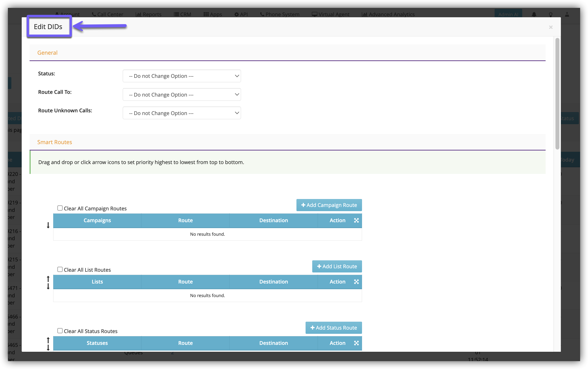Click down arrow beside Lists table
This screenshot has width=588, height=369.
click(x=48, y=286)
